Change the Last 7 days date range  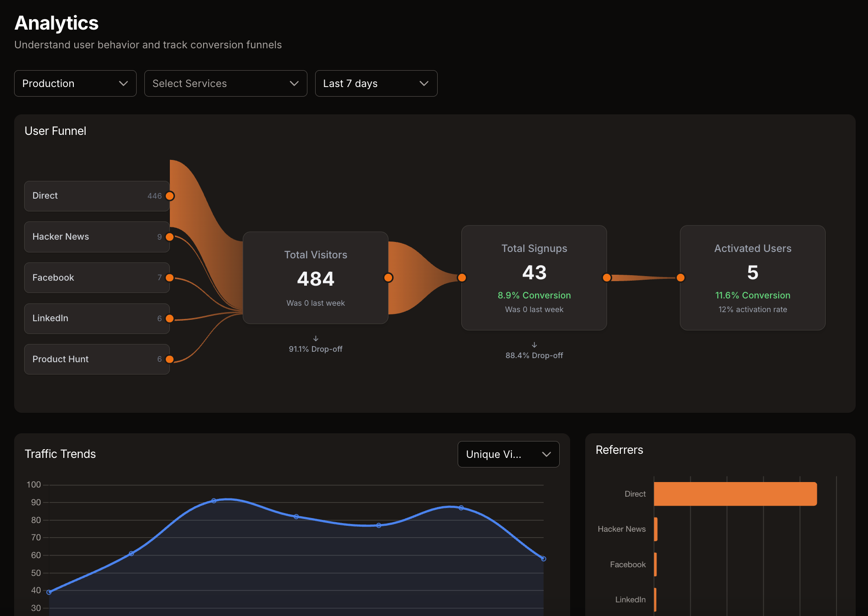pyautogui.click(x=376, y=83)
